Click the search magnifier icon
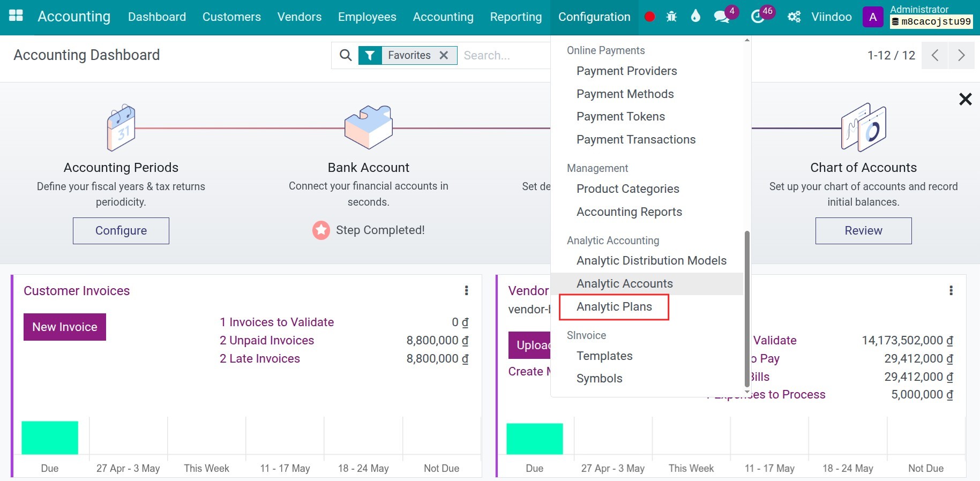The image size is (980, 481). (x=346, y=55)
